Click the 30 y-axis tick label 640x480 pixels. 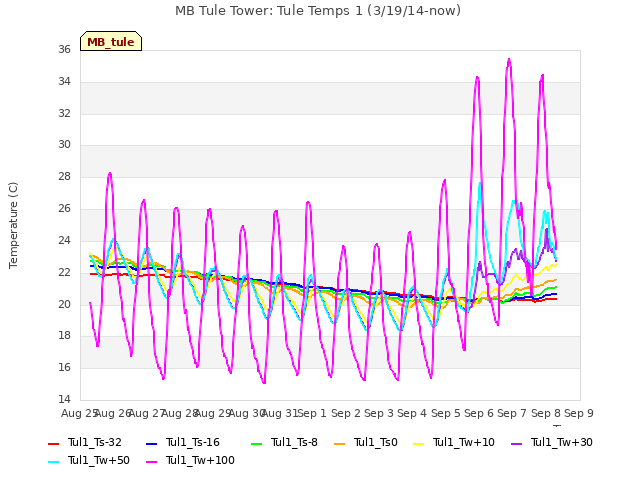click(64, 144)
